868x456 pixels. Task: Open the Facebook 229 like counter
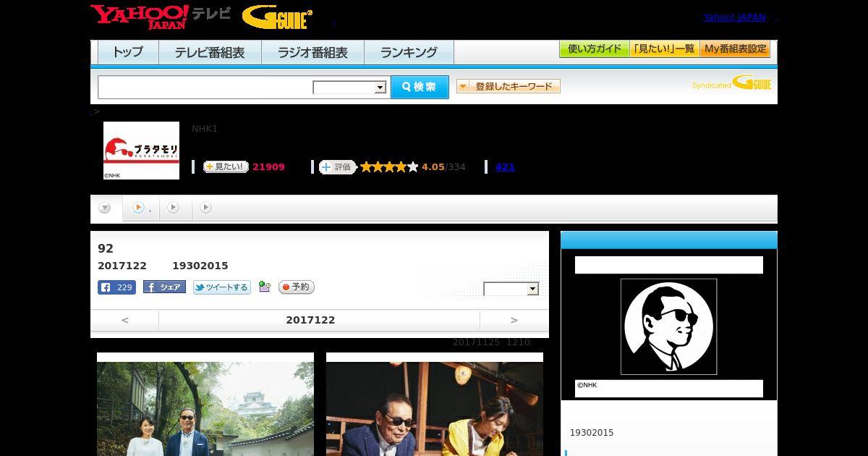(116, 287)
